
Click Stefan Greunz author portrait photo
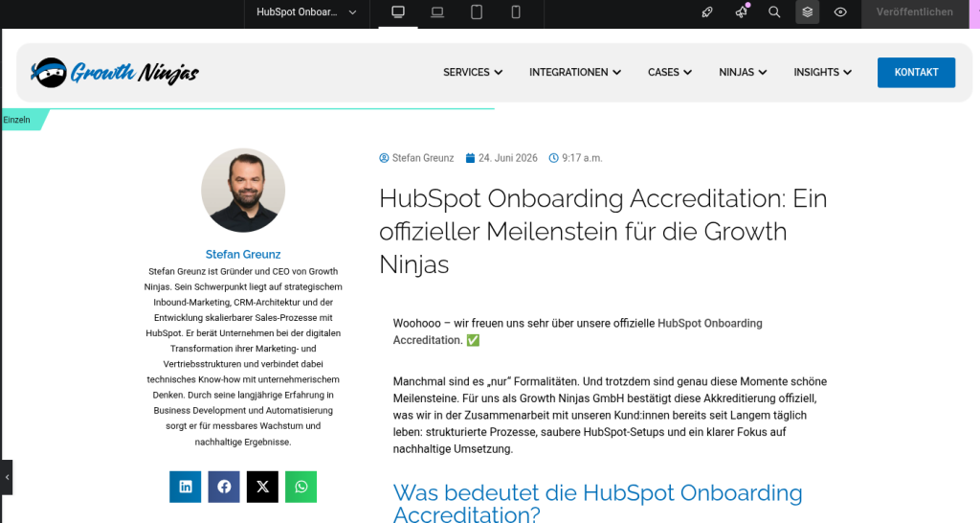pos(243,191)
